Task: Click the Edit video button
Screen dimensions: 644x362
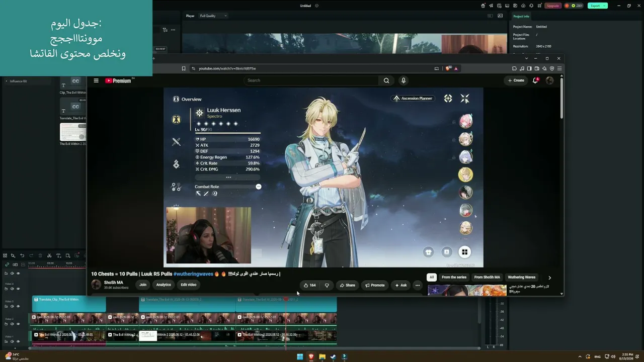Action: coord(189,285)
